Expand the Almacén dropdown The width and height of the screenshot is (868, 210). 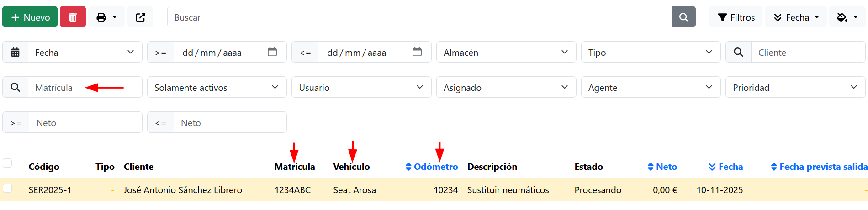click(x=506, y=52)
